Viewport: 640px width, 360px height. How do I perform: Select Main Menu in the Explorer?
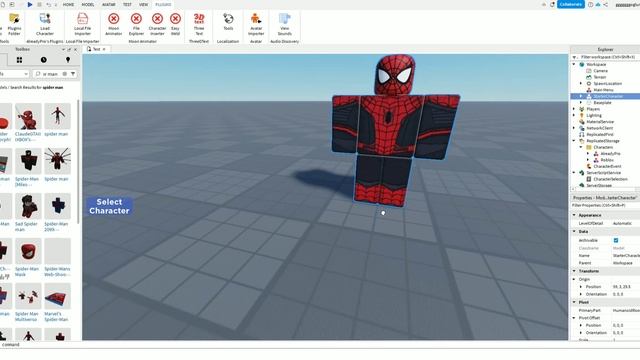click(x=603, y=90)
